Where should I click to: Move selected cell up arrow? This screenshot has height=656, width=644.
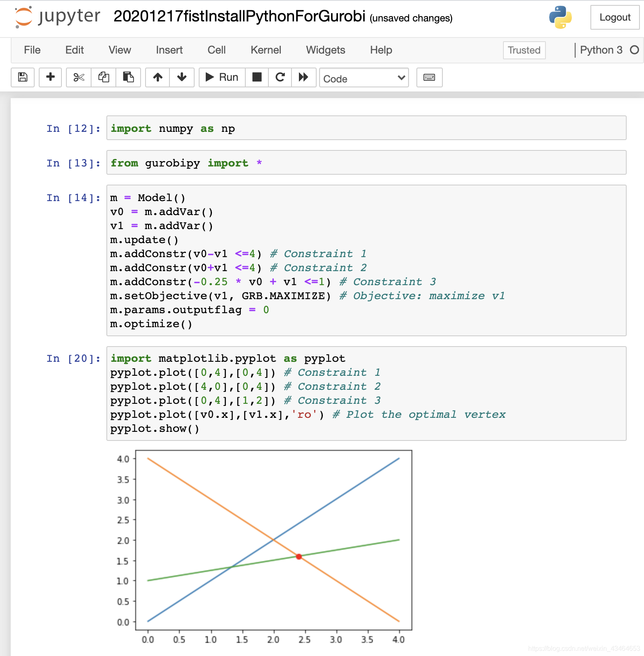coord(157,77)
